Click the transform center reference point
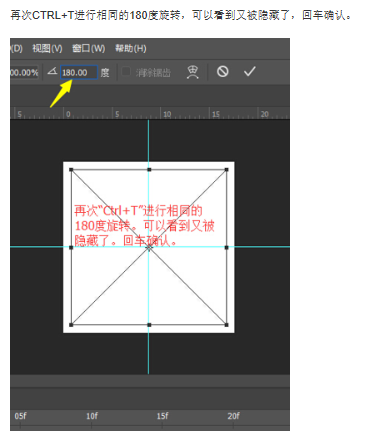 149,248
